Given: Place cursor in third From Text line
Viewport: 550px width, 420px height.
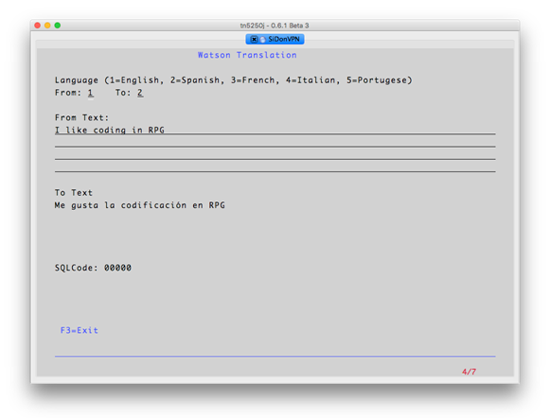Looking at the screenshot, I should tap(275, 155).
